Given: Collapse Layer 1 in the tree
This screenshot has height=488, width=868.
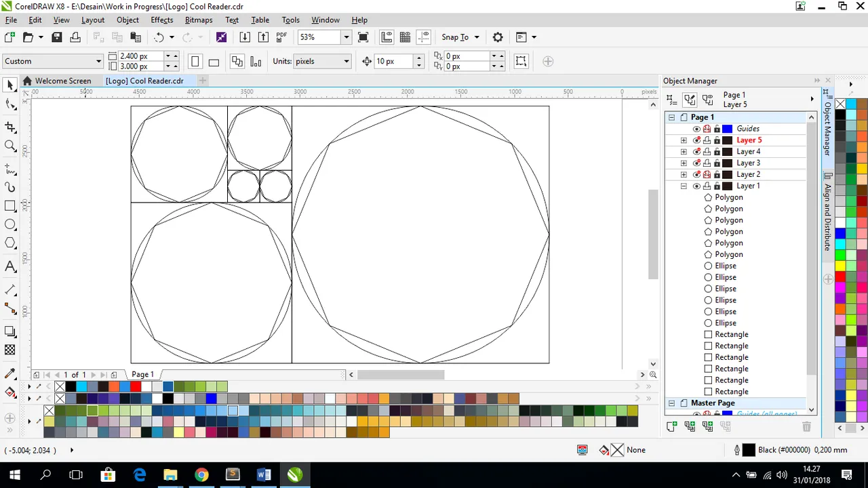Looking at the screenshot, I should click(x=684, y=186).
